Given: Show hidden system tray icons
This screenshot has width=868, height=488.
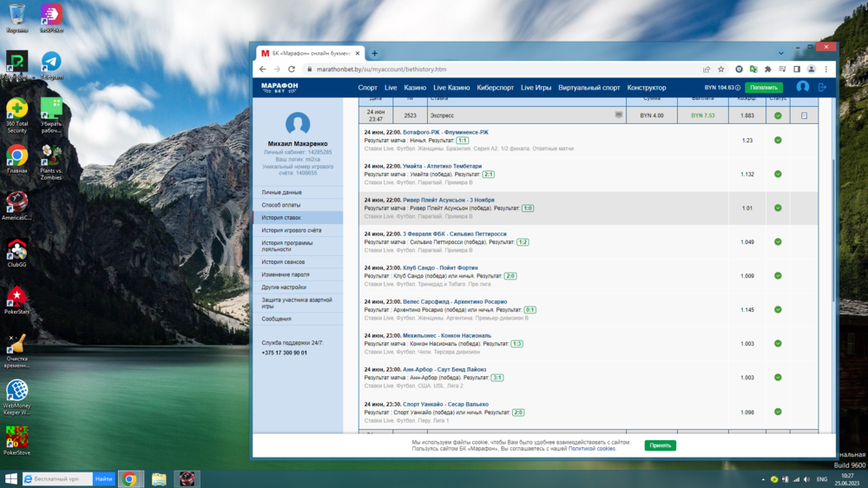Looking at the screenshot, I should coord(761,479).
